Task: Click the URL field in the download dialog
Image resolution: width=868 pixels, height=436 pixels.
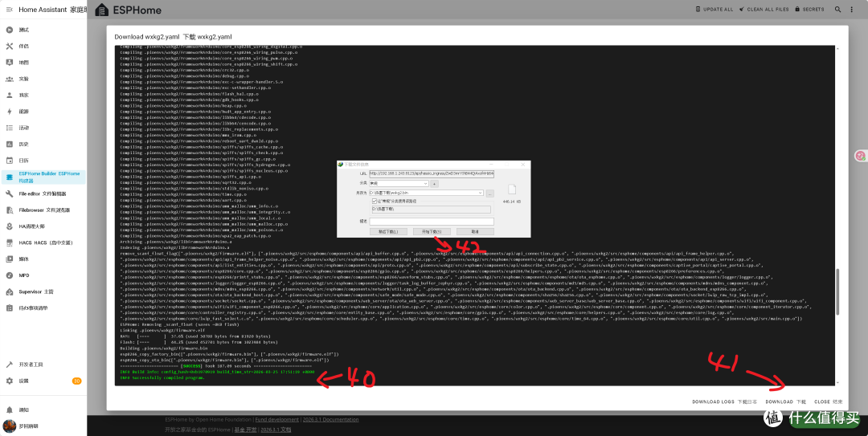Action: point(432,173)
